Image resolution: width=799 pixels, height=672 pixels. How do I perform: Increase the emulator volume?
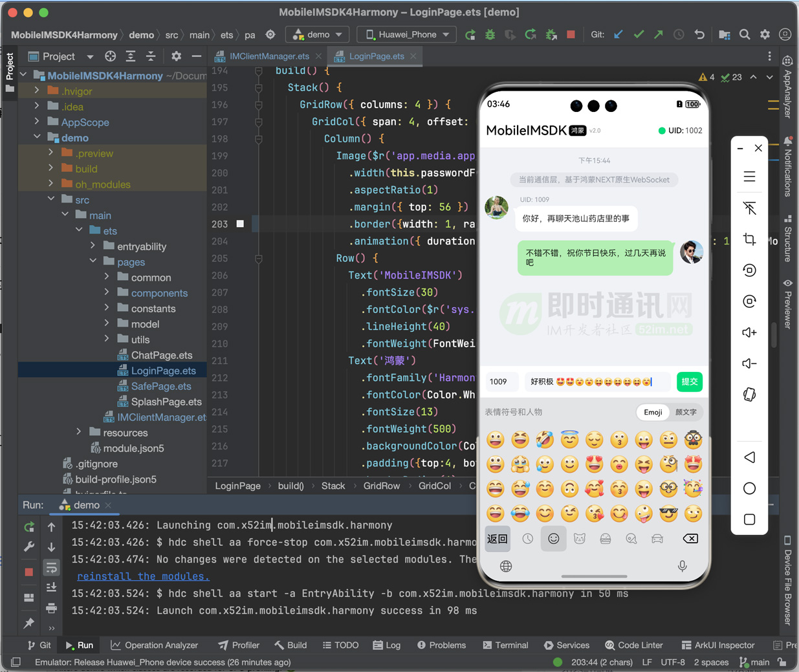pyautogui.click(x=749, y=332)
